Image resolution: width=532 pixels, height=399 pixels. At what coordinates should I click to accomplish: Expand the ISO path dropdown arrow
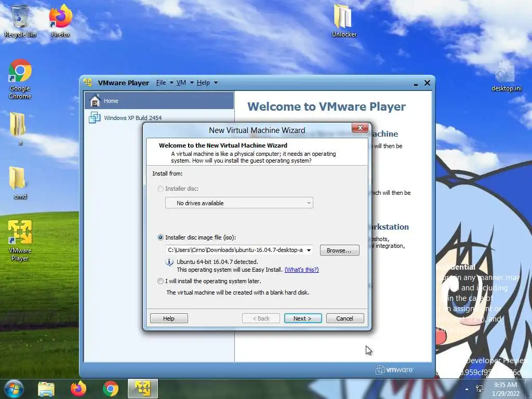click(x=309, y=250)
